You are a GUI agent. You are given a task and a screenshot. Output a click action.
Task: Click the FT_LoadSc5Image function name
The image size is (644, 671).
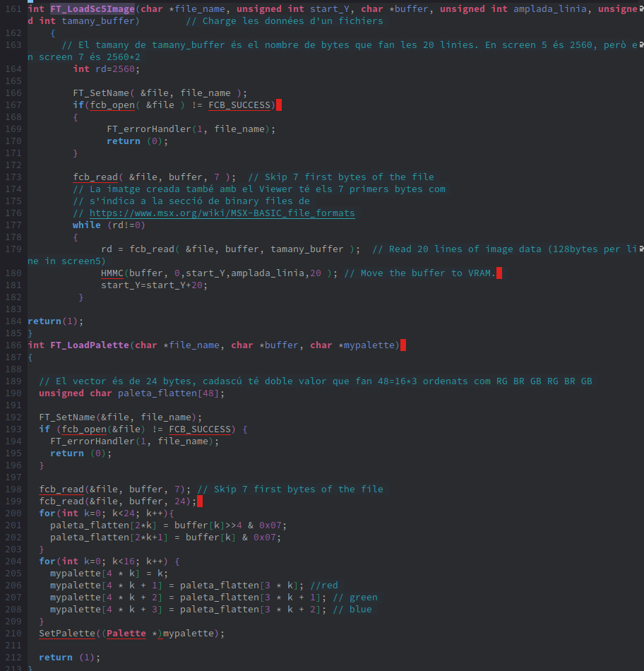coord(93,9)
